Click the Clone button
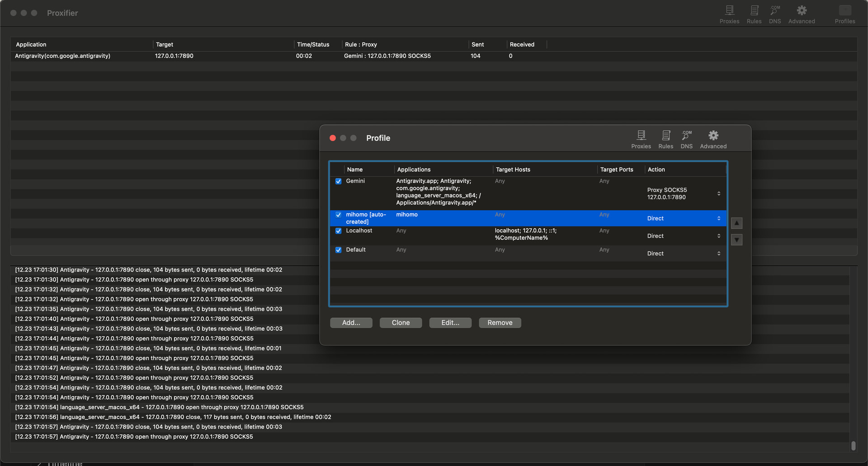 point(401,323)
